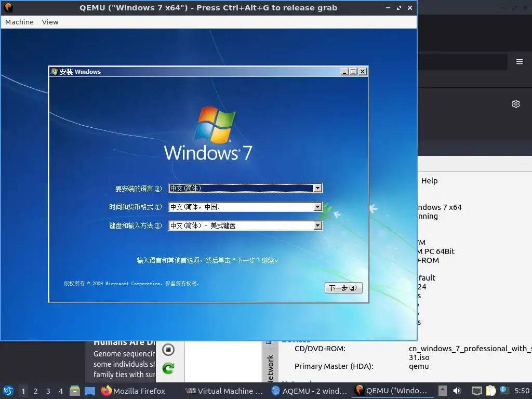
Task: Maximize the 安装 Windows setup dialog
Action: (x=353, y=72)
